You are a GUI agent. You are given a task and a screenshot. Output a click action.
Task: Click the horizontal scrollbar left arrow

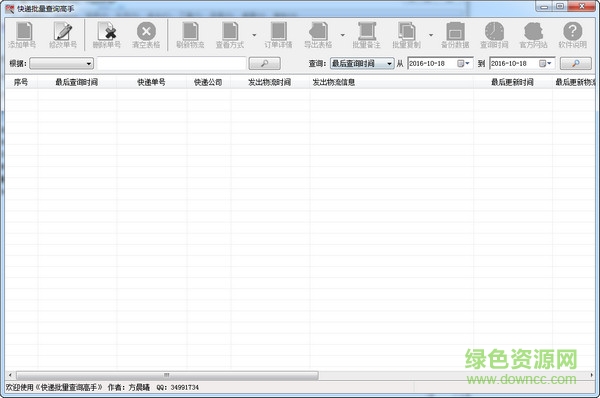click(10, 375)
